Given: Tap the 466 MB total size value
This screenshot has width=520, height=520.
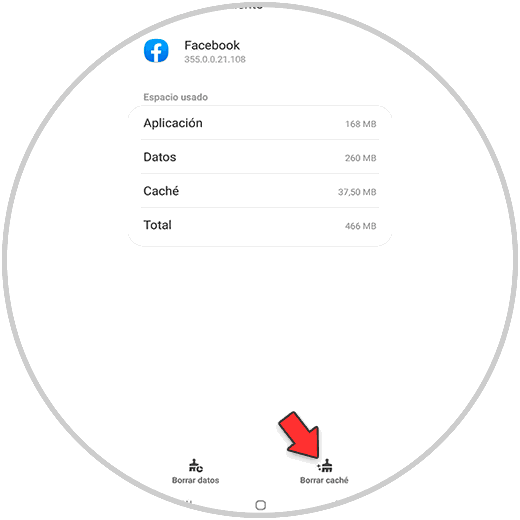Looking at the screenshot, I should coord(361,226).
